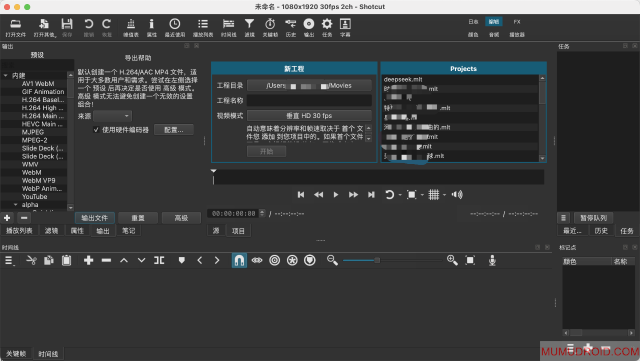Click the 打开文件 open file icon
This screenshot has height=361, width=640.
(x=15, y=27)
